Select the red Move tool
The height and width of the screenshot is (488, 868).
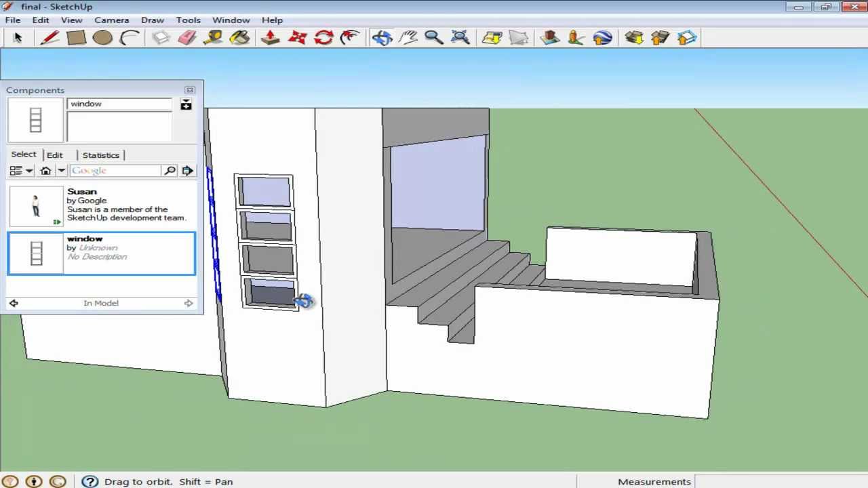click(297, 38)
